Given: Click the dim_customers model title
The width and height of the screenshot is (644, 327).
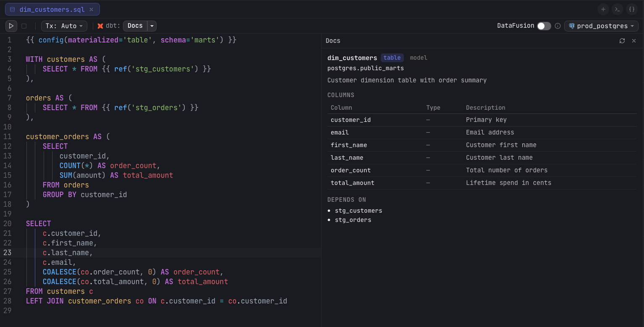Looking at the screenshot, I should [x=352, y=58].
